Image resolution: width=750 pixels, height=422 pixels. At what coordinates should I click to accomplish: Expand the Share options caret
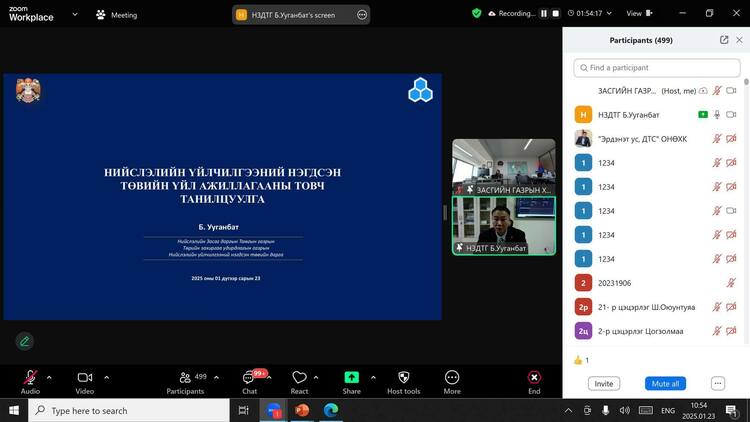pyautogui.click(x=373, y=377)
